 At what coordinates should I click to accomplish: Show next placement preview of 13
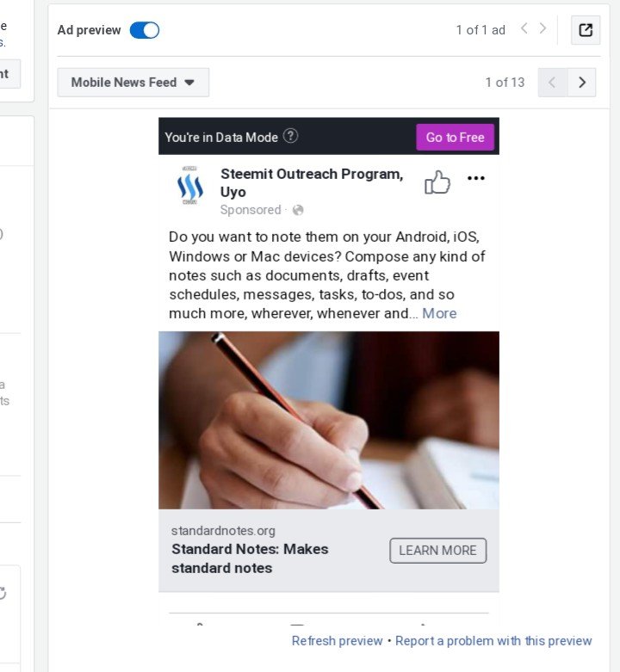click(x=581, y=83)
